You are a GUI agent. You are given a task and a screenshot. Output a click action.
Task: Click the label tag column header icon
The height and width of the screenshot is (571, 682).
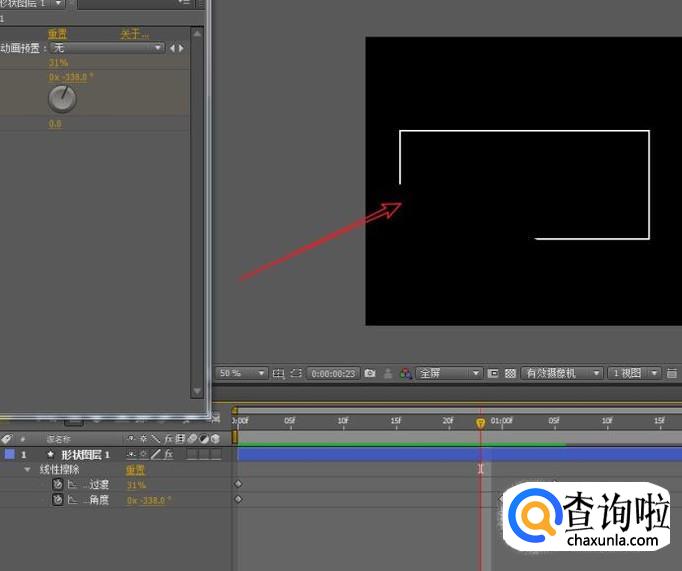click(7, 439)
